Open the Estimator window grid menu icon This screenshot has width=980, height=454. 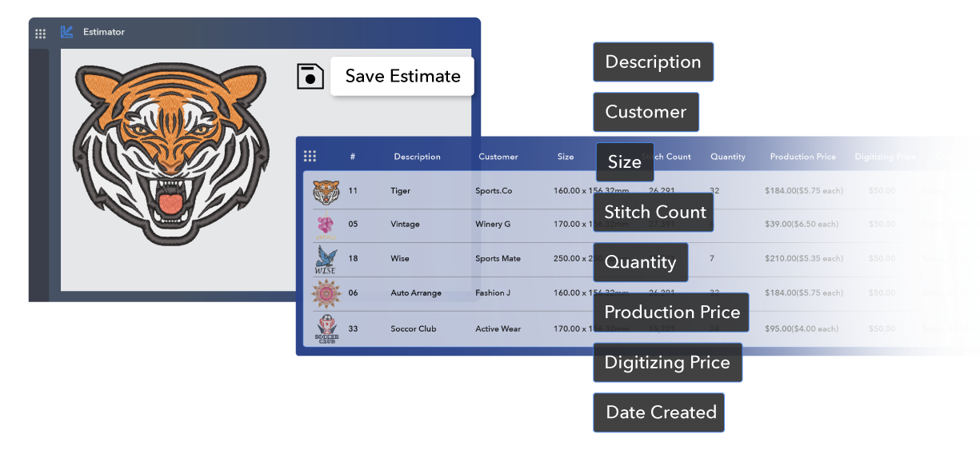click(41, 34)
